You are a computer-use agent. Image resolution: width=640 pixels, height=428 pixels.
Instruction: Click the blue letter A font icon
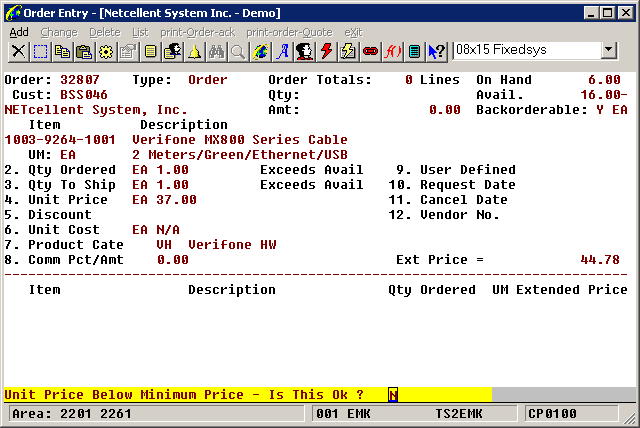coord(283,52)
